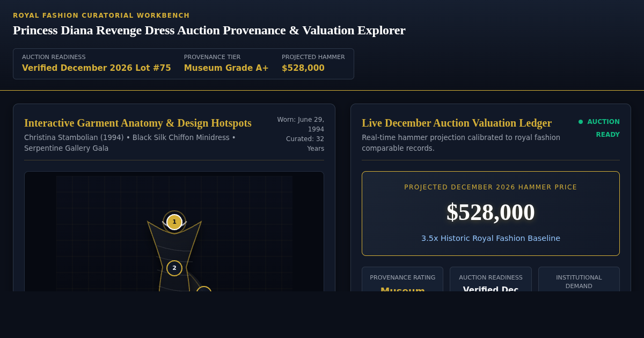This screenshot has width=644, height=338.
Task: Click the Christina Stambolian garment description line
Action: [x=130, y=143]
